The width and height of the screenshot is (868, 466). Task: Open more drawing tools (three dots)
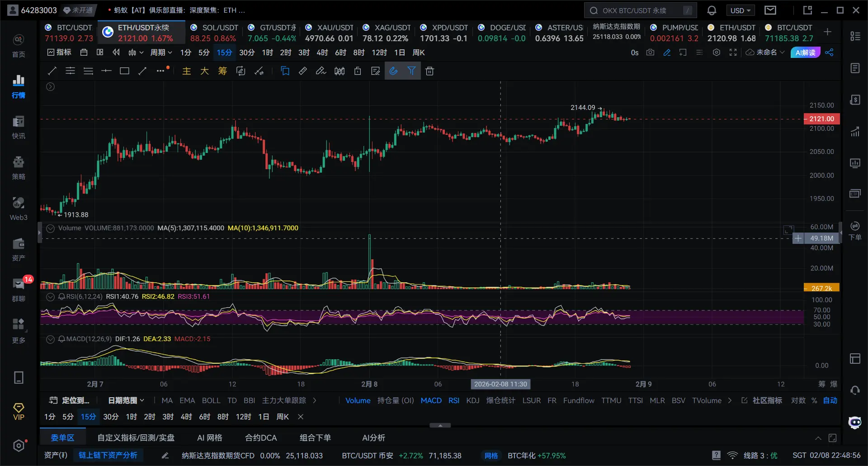click(x=160, y=71)
